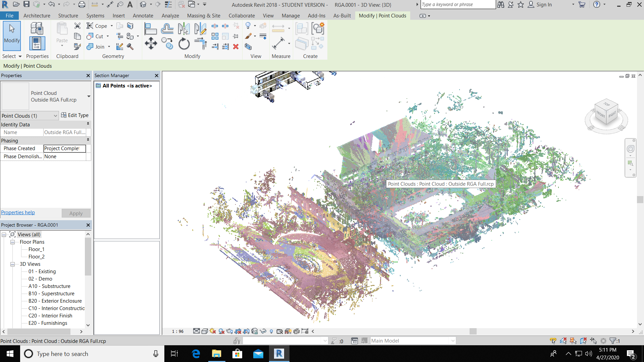This screenshot has height=362, width=644.
Task: Collapse the Floor Plans tree node
Action: [x=13, y=242]
